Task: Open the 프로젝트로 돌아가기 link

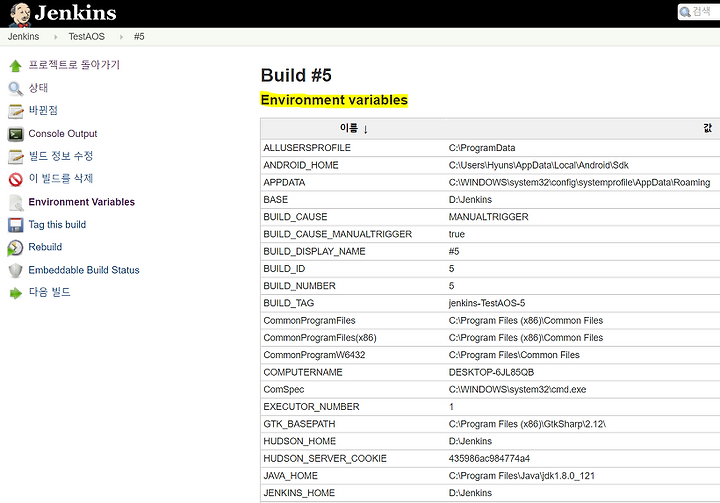Action: (74, 65)
